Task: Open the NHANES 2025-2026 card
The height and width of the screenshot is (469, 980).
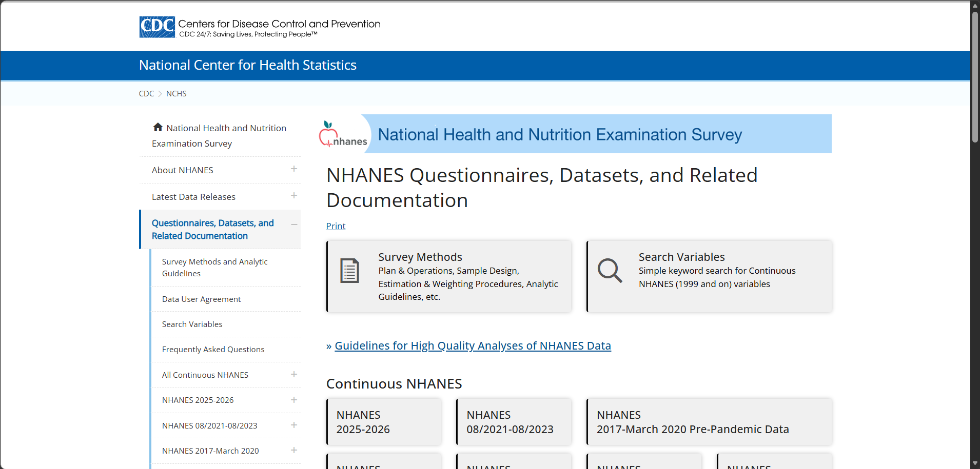Action: [384, 422]
